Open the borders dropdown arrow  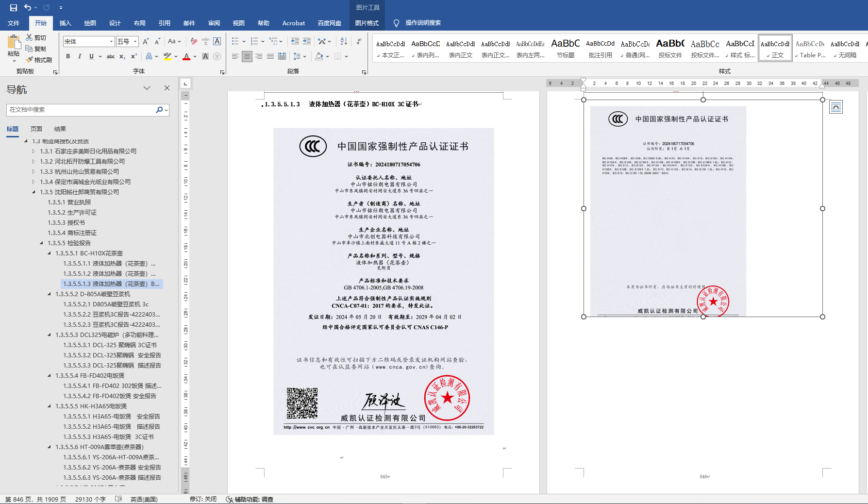[x=347, y=56]
